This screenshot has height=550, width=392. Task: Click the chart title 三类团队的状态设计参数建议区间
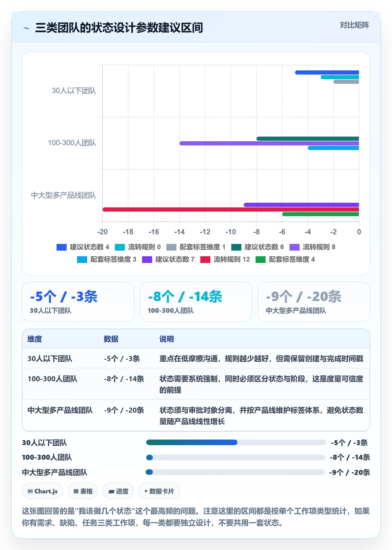pyautogui.click(x=119, y=28)
